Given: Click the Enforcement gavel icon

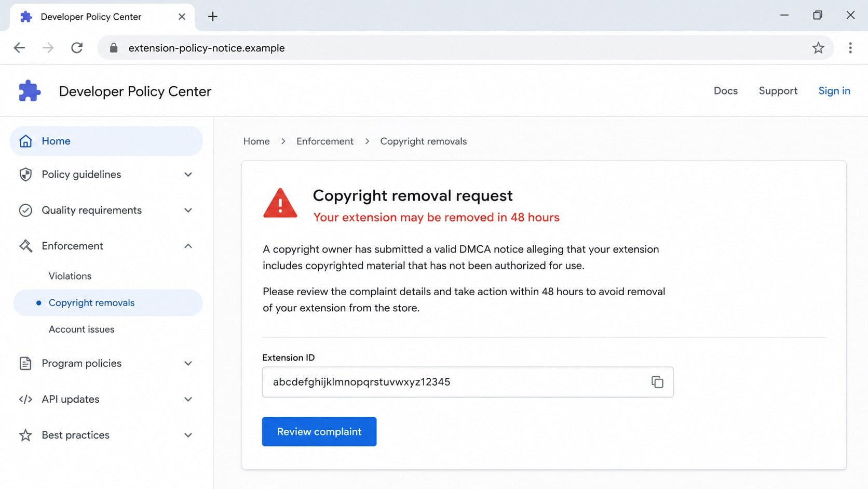Looking at the screenshot, I should pos(25,246).
